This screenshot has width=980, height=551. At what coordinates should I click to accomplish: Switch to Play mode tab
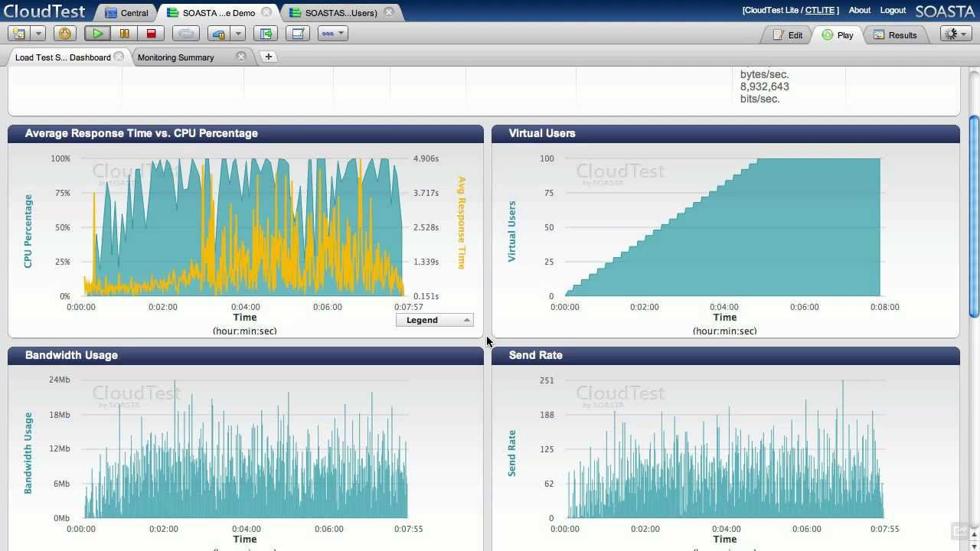tap(838, 35)
